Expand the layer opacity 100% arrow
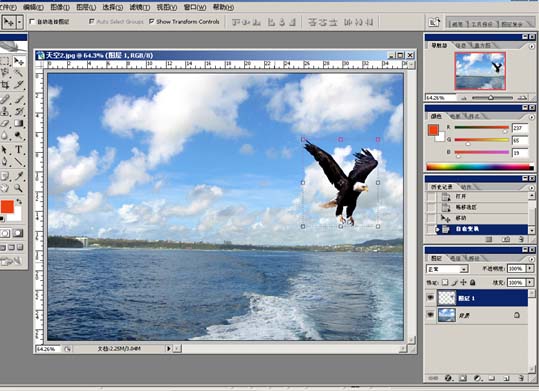Screen dimensions: 539x391 pyautogui.click(x=530, y=268)
